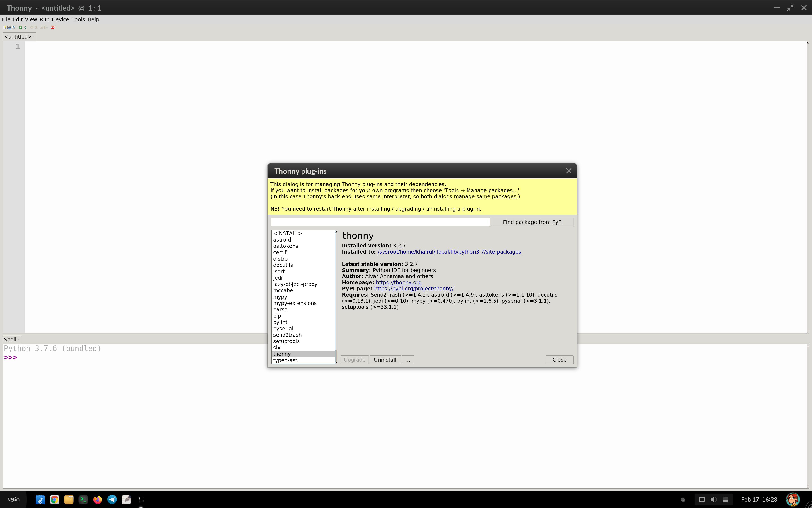This screenshot has width=812, height=508.
Task: Click the volume icon in system tray
Action: tap(713, 500)
